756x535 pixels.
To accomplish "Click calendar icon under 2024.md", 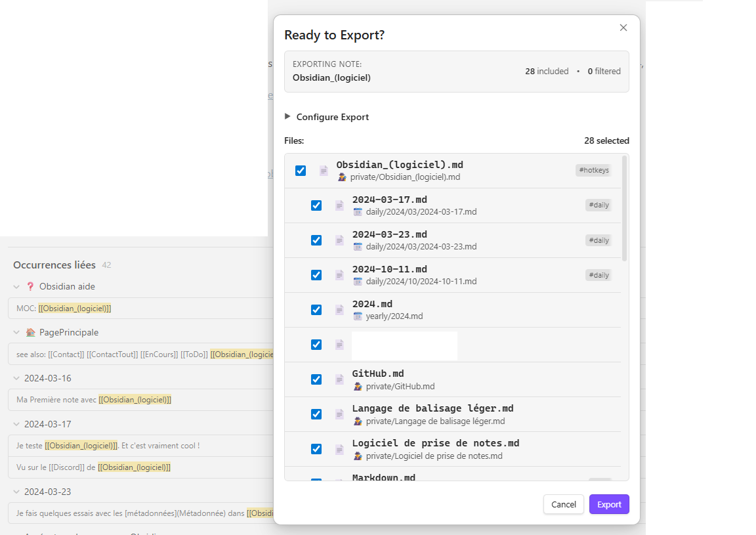I will (358, 316).
